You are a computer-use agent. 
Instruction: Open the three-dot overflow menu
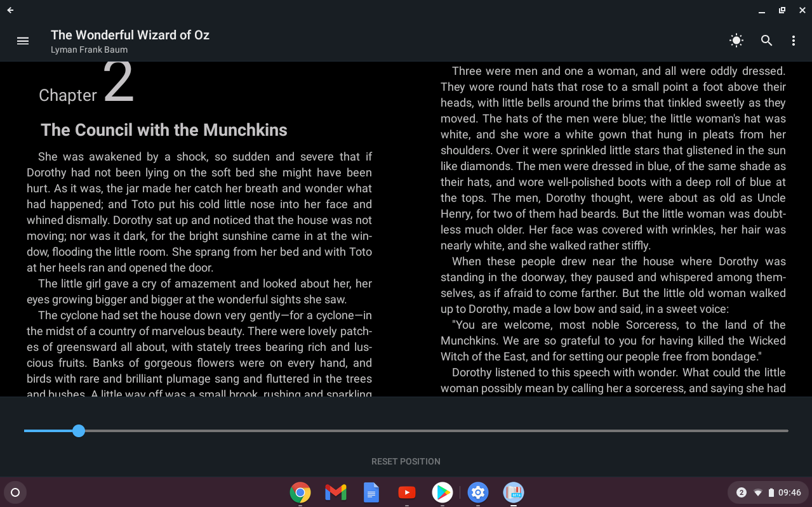[x=794, y=41]
